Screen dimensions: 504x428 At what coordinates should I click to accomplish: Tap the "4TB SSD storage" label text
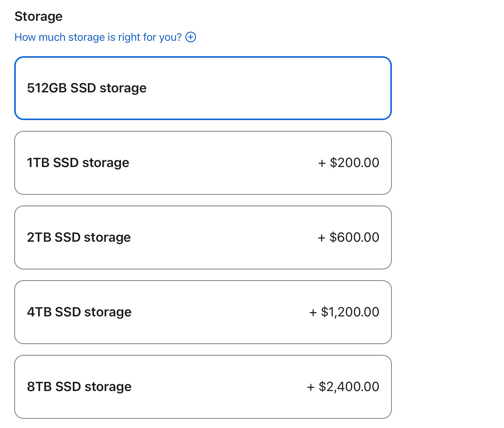[79, 312]
